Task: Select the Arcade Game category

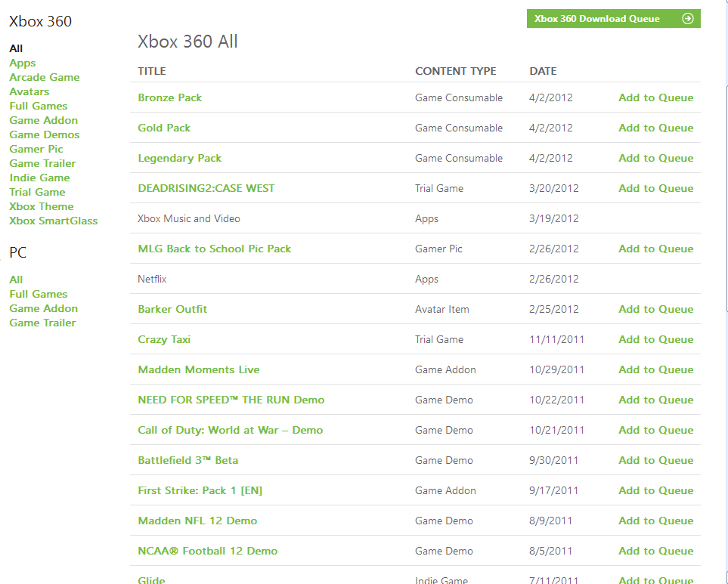Action: pos(44,77)
